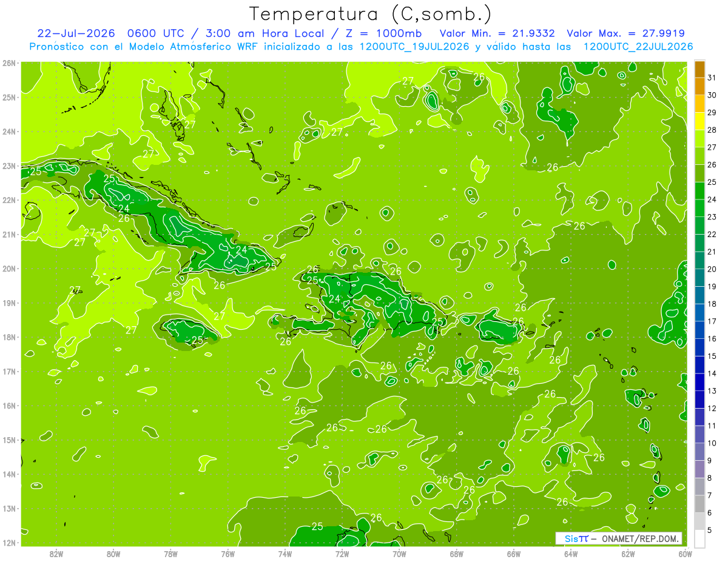Click the color bar scale label '29'
This screenshot has width=728, height=562.
pos(712,113)
